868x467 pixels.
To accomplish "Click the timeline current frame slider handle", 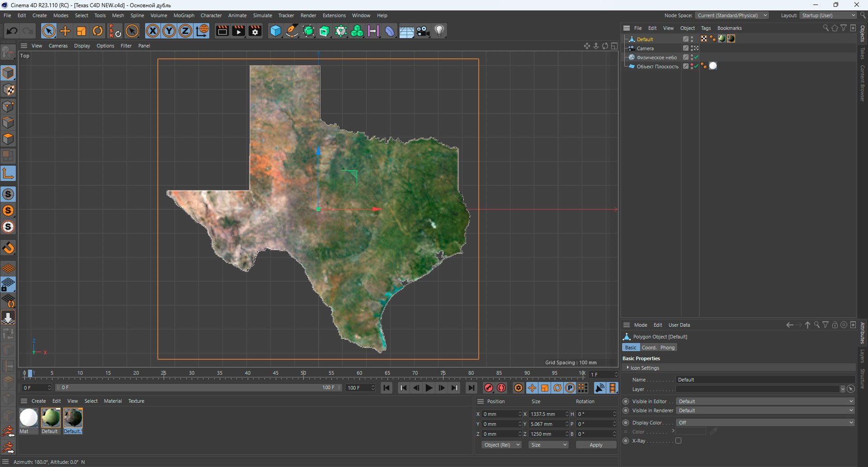I will [x=30, y=373].
